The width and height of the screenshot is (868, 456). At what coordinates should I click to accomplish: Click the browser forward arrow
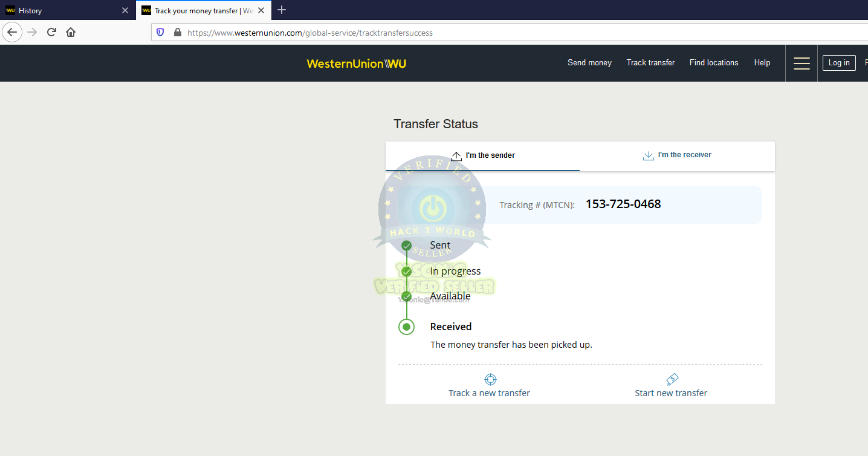32,32
